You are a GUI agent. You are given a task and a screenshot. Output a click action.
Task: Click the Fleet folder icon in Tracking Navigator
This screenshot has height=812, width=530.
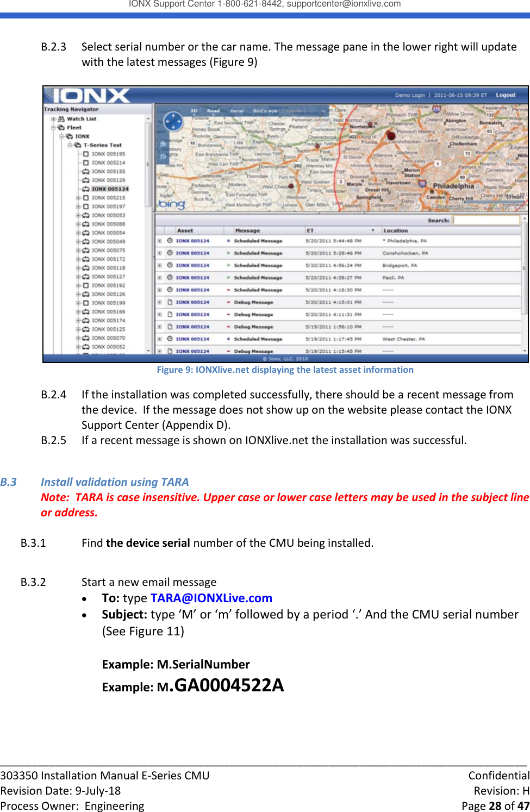coord(61,127)
